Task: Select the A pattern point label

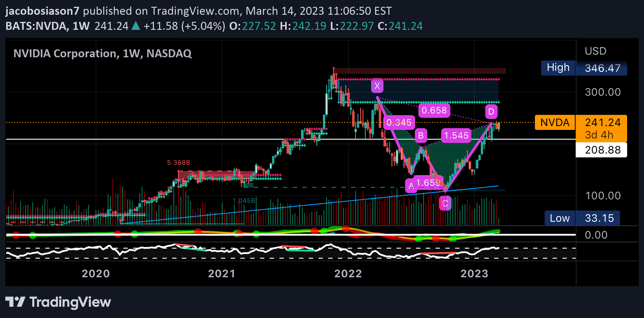Action: point(411,186)
